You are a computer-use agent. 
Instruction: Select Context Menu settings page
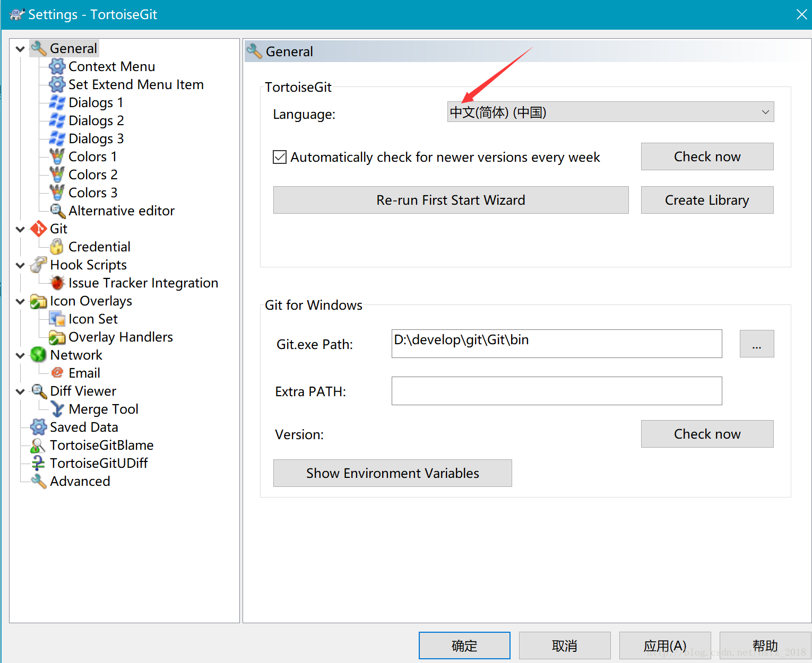point(111,66)
